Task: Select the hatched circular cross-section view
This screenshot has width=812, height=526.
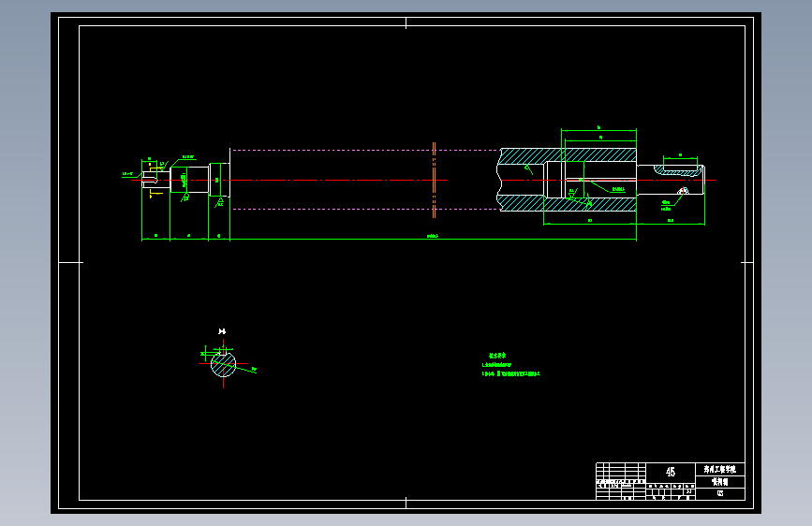Action: 223,364
